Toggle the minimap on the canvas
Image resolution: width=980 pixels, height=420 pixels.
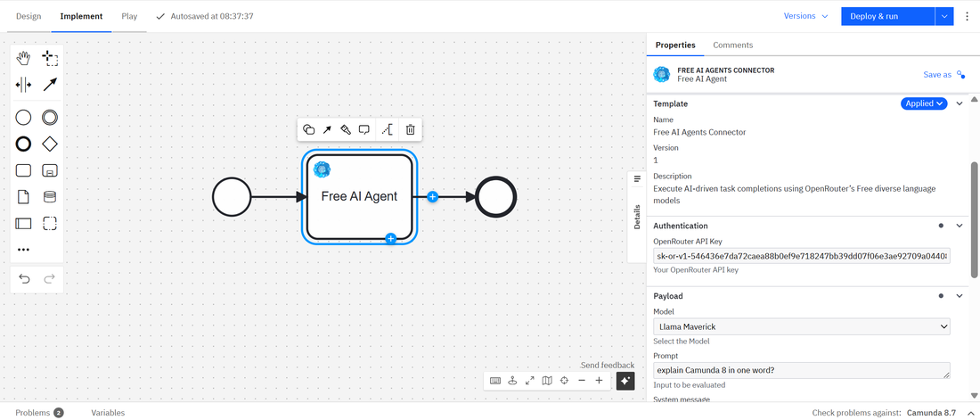(547, 381)
